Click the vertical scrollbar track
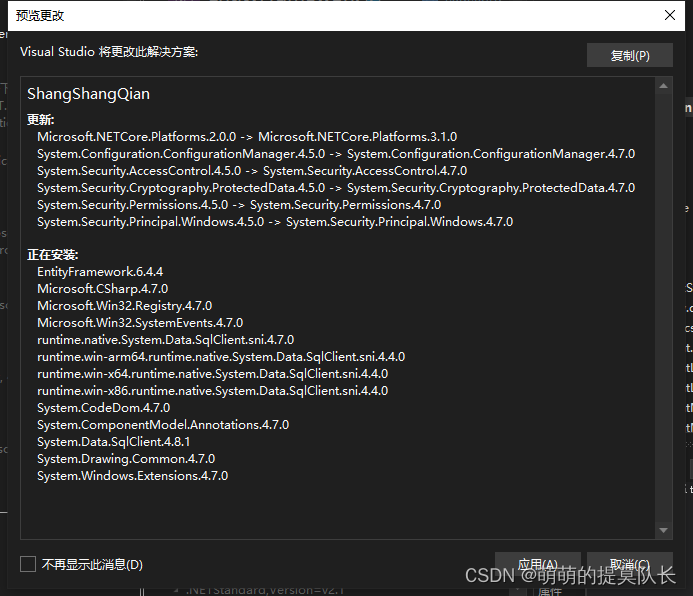 [663, 308]
